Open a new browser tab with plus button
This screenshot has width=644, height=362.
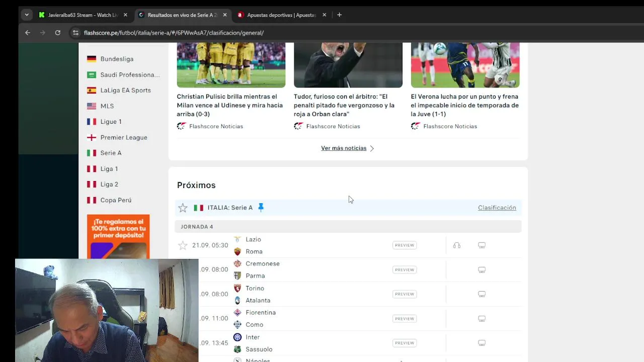point(339,15)
